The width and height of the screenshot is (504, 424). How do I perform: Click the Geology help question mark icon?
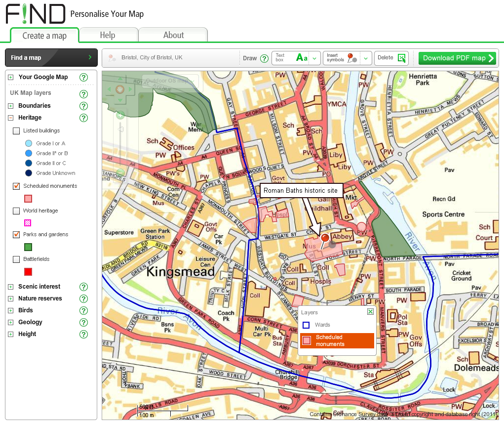(x=83, y=322)
